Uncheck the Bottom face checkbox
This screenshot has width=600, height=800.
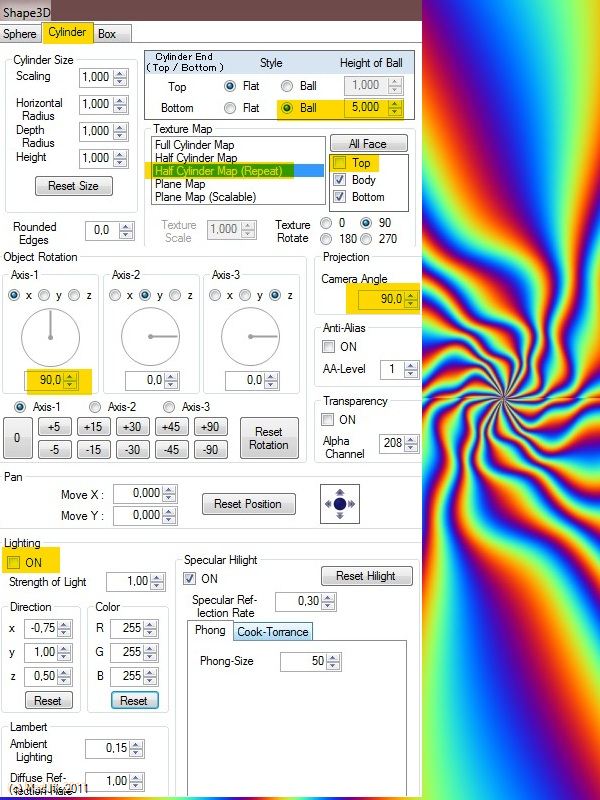(x=339, y=196)
